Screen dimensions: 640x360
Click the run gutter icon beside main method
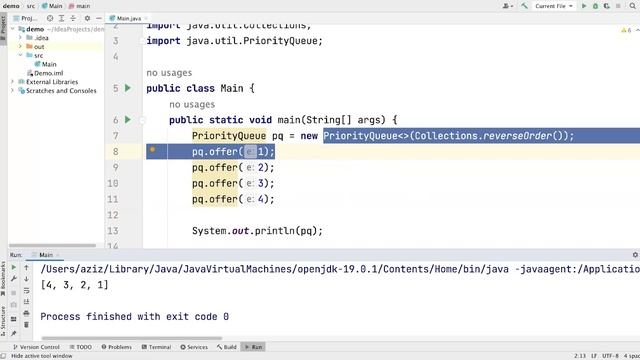pyautogui.click(x=128, y=120)
